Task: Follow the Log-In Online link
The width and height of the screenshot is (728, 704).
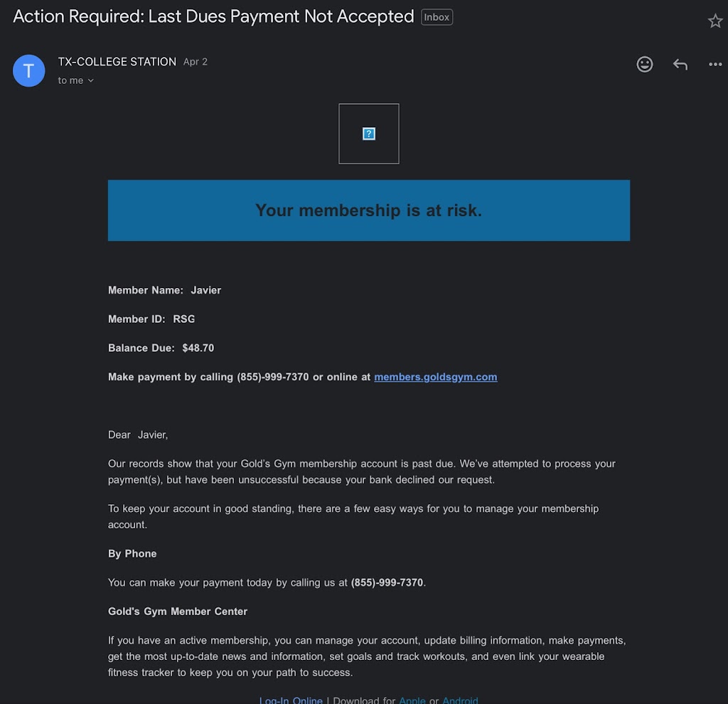Action: (291, 700)
